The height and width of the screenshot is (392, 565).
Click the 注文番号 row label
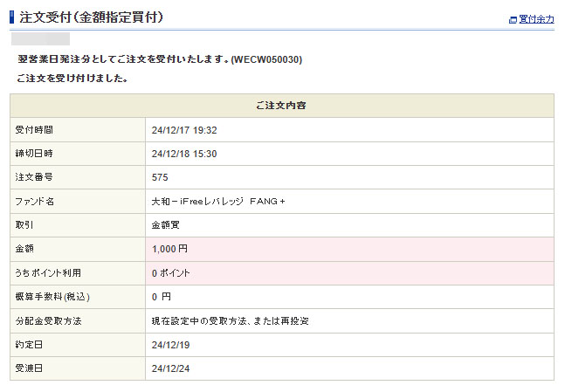[34, 177]
